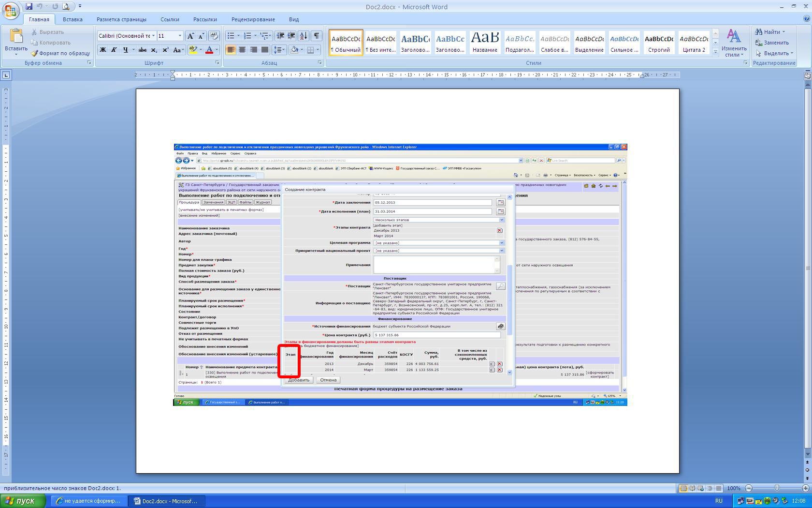The image size is (812, 508).
Task: Open the borders dropdown arrow
Action: [x=318, y=50]
